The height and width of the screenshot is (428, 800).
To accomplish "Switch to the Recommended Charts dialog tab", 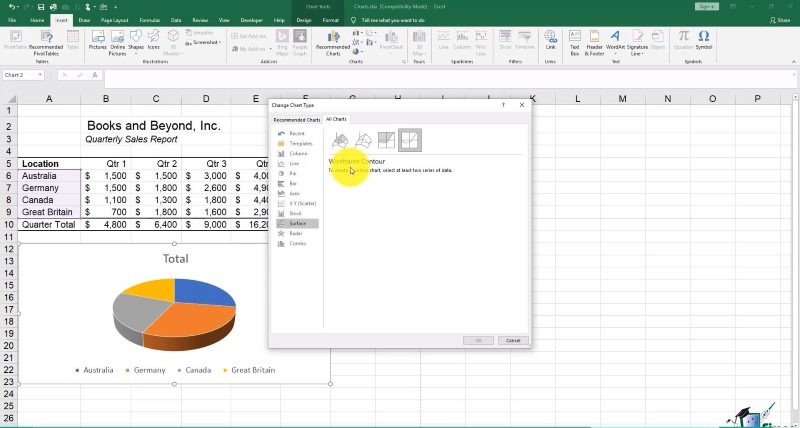I will point(297,119).
